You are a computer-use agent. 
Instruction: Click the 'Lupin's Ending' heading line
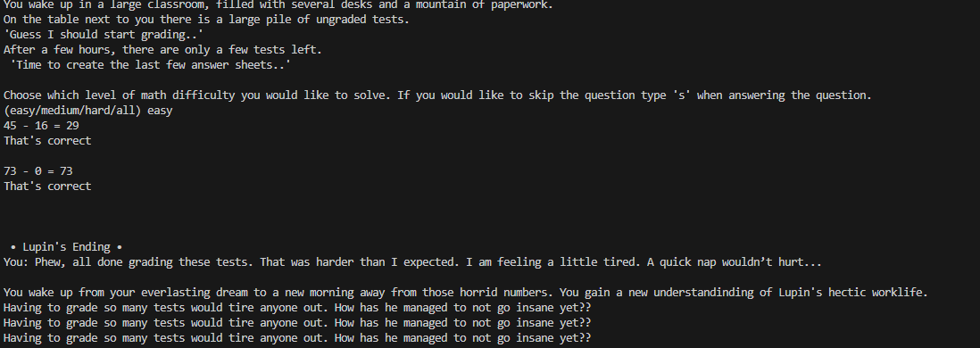[66, 247]
